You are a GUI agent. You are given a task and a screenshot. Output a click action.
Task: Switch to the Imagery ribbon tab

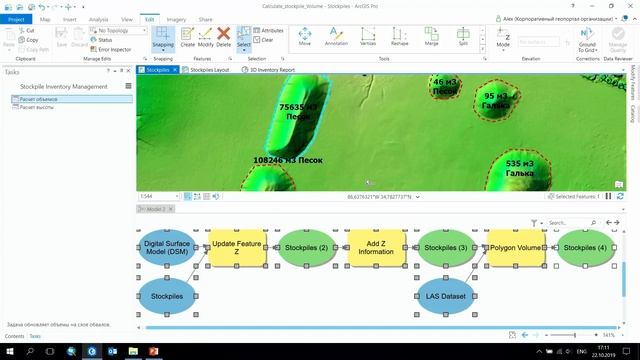point(176,19)
